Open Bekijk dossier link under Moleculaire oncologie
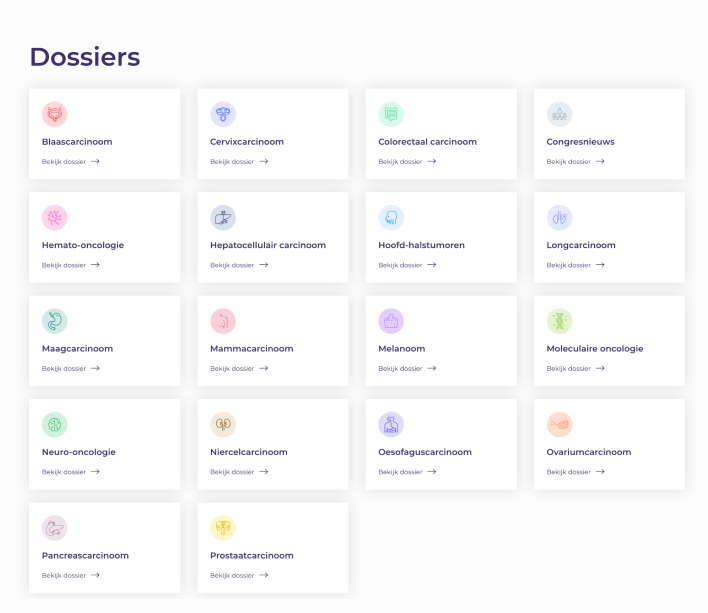Viewport: 708px width, 613px height. (x=576, y=368)
